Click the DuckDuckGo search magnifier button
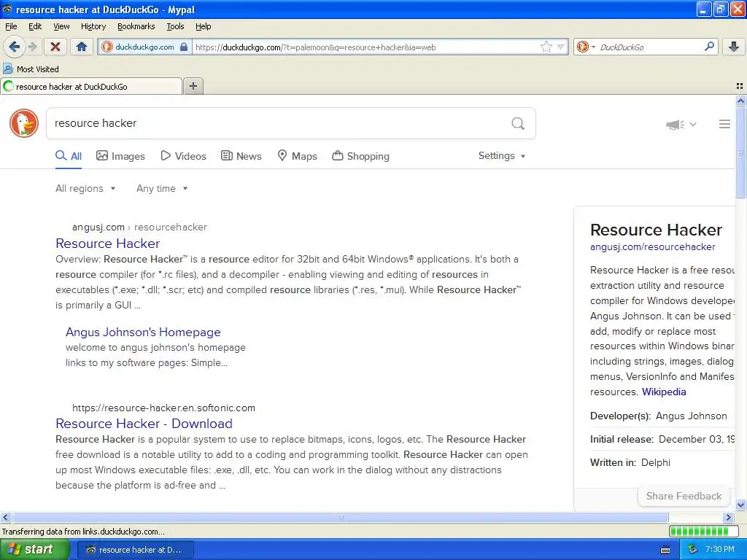The image size is (747, 560). 518,124
